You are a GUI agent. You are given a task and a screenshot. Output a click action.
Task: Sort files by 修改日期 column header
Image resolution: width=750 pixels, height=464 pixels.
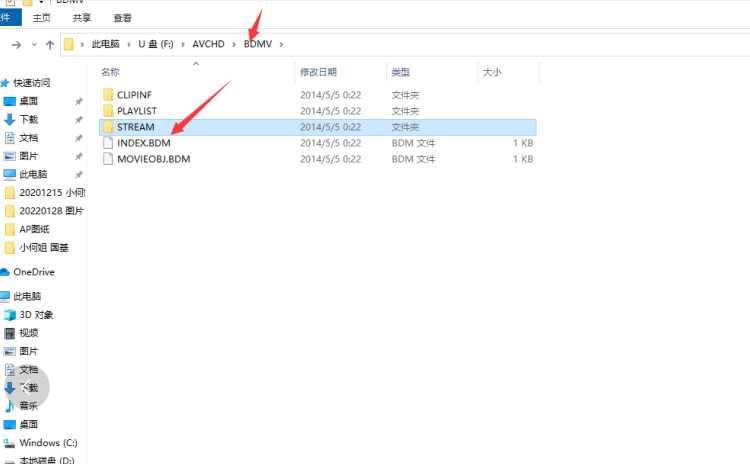coord(318,72)
